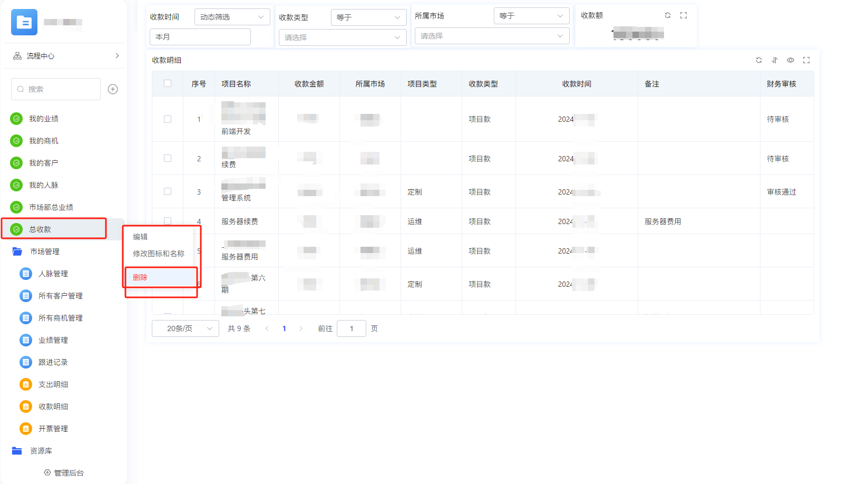This screenshot has height=484, width=868.
Task: Click the plus icon beside the search box
Action: (x=113, y=89)
